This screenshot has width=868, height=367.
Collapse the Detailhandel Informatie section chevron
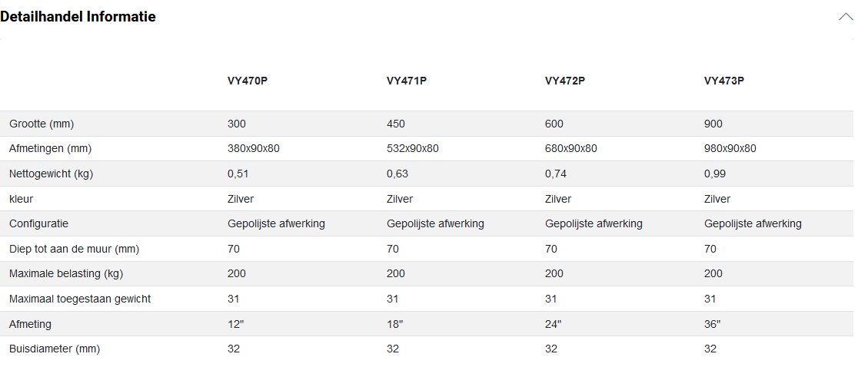pyautogui.click(x=846, y=17)
